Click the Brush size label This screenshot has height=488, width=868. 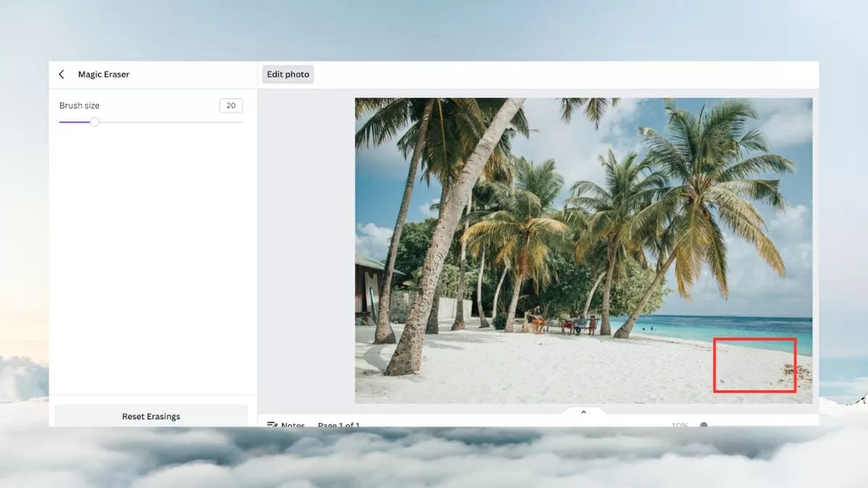(x=80, y=106)
